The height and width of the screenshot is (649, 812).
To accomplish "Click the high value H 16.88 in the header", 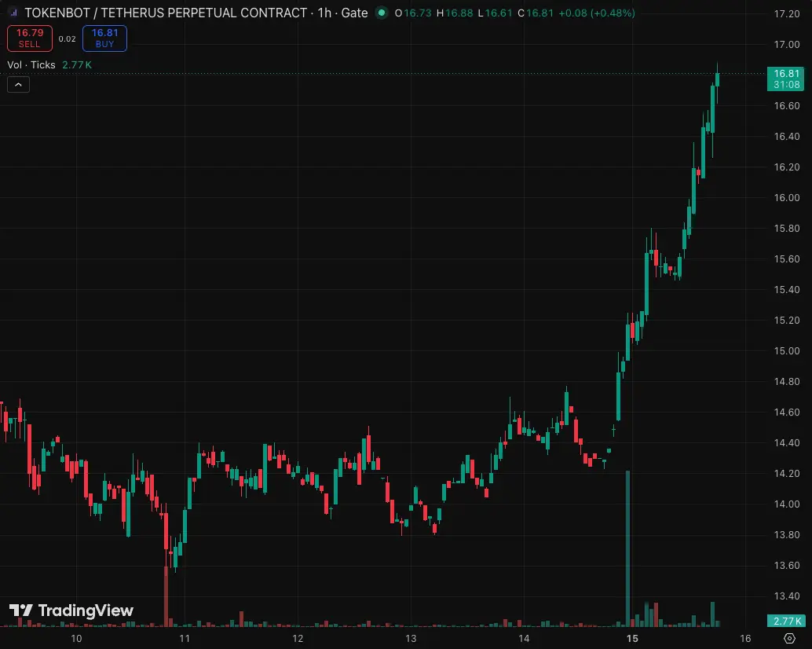I will coord(455,13).
